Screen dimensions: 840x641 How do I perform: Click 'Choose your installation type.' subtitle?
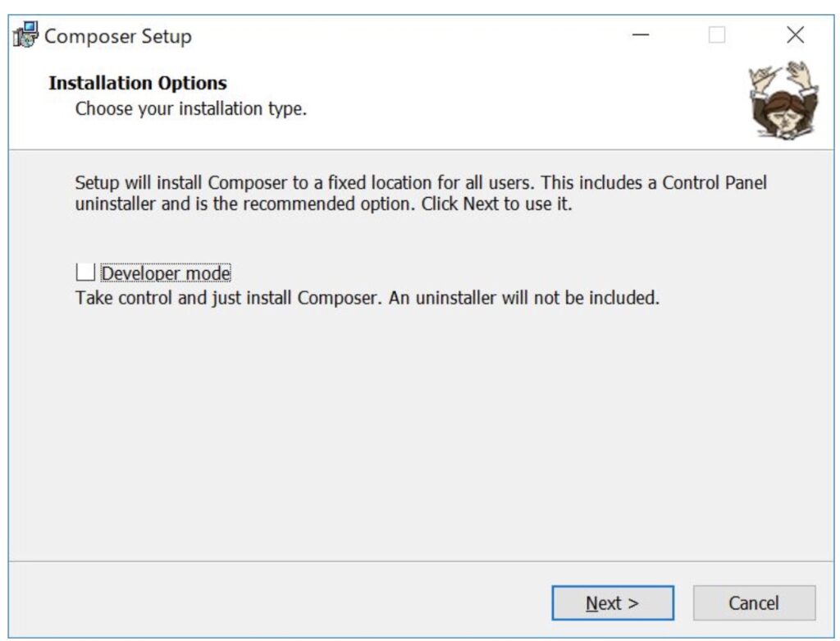click(191, 108)
